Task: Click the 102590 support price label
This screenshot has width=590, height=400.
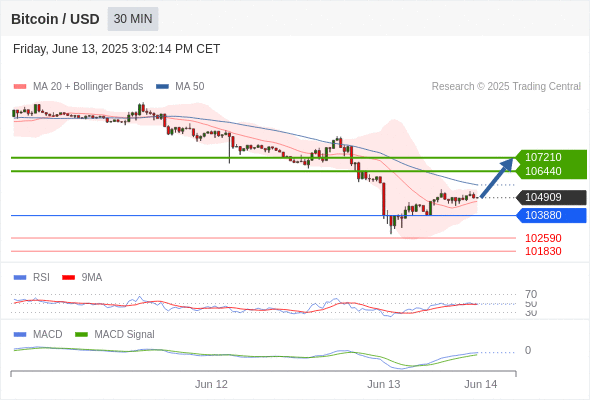Action: [x=543, y=238]
